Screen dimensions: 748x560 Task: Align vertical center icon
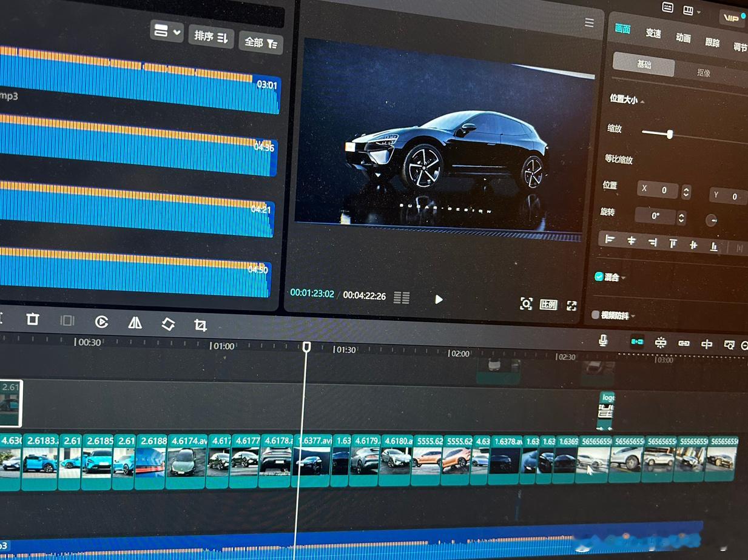(693, 245)
